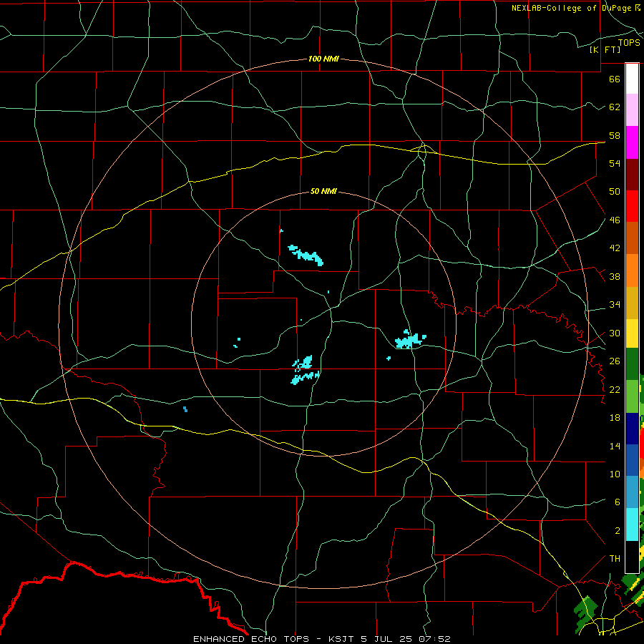Click the "46" legend value
This screenshot has height=644, width=644.
coord(615,220)
